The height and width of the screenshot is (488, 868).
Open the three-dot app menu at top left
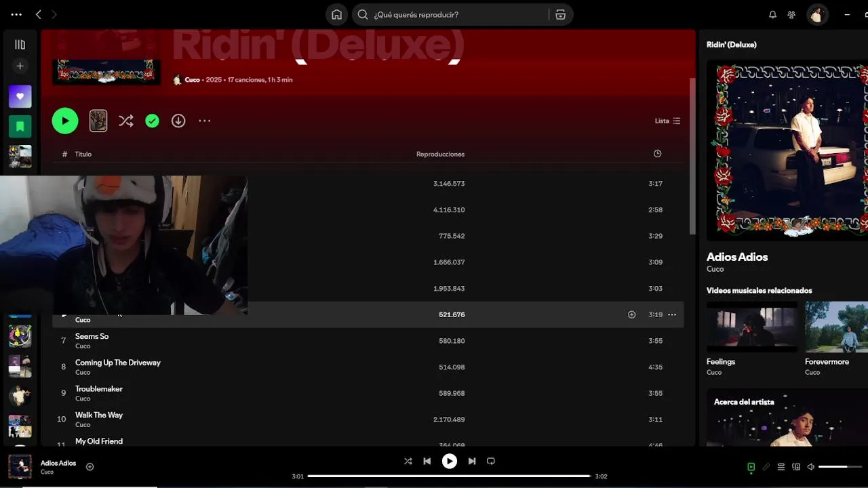pyautogui.click(x=16, y=14)
